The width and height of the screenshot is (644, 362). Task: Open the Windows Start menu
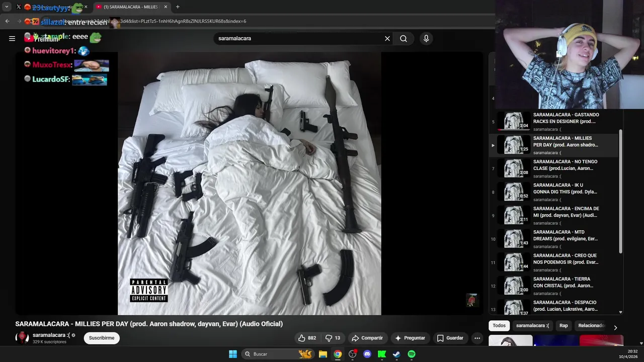[x=233, y=354]
